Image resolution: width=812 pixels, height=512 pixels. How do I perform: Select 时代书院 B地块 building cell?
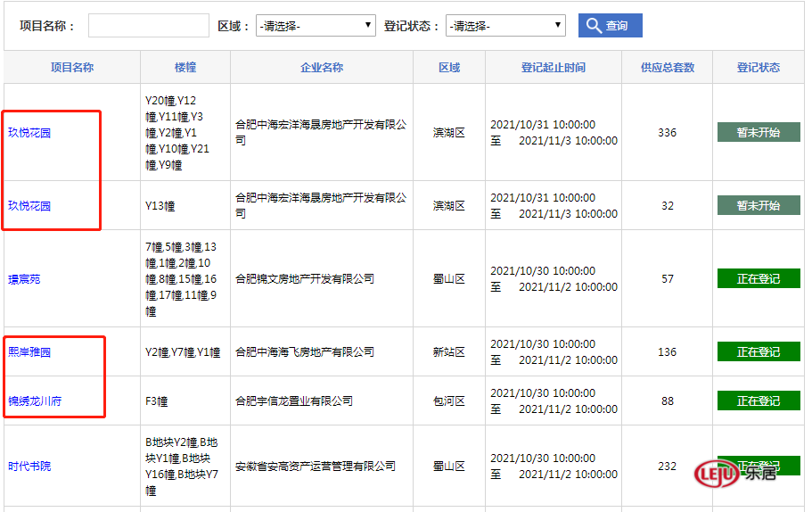point(185,467)
